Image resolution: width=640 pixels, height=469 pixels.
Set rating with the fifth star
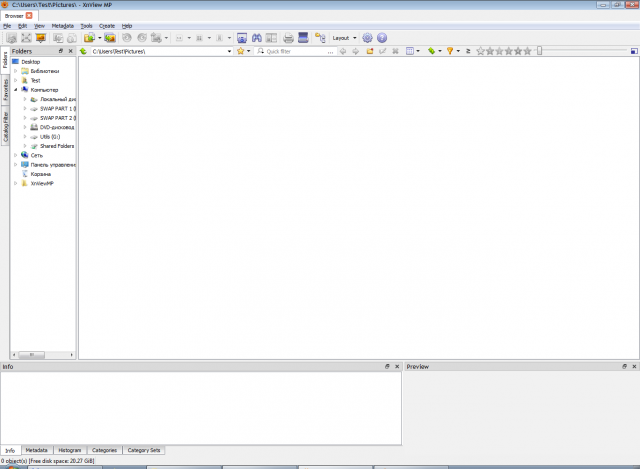pyautogui.click(x=528, y=51)
